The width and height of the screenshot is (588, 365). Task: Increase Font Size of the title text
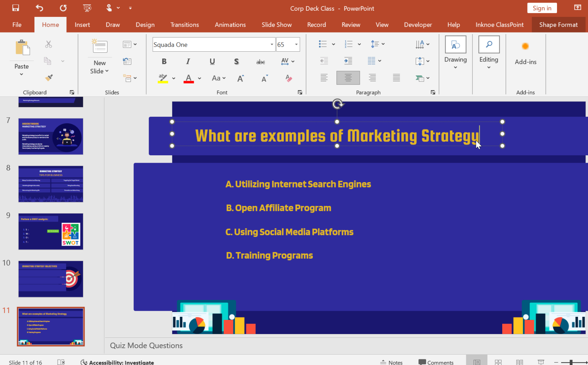tap(240, 78)
